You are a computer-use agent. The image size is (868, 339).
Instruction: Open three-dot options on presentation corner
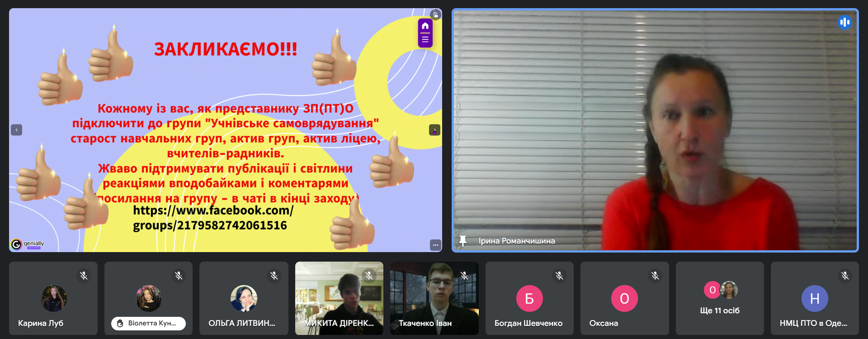click(x=435, y=245)
